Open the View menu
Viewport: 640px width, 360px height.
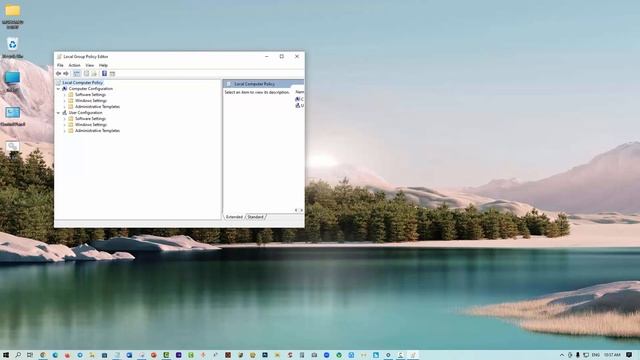pos(89,65)
